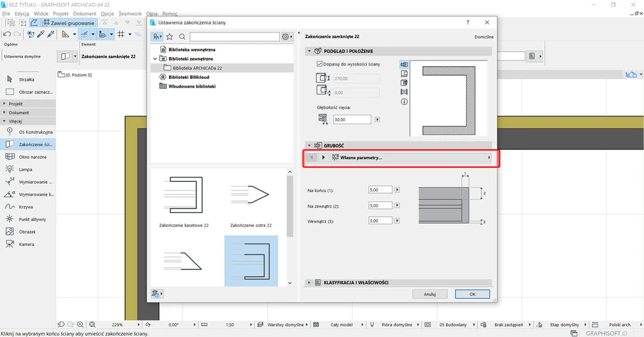This screenshot has height=337, width=644.
Task: Toggle the snap guides icon
Action: (x=84, y=34)
